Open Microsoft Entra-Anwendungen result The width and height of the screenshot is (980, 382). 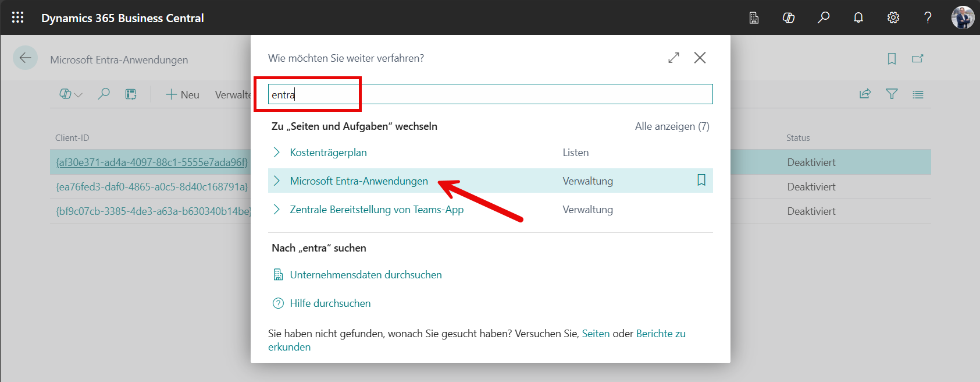(x=359, y=181)
